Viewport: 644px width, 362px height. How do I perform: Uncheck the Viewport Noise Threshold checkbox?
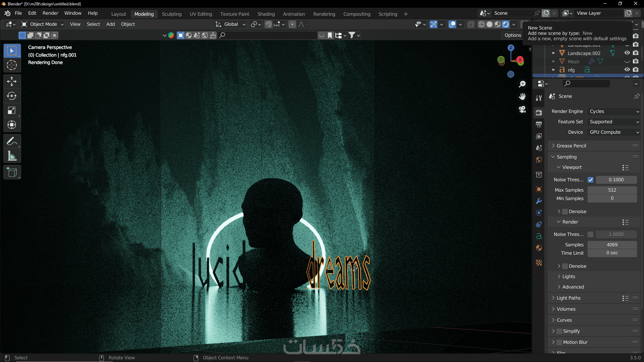[591, 180]
